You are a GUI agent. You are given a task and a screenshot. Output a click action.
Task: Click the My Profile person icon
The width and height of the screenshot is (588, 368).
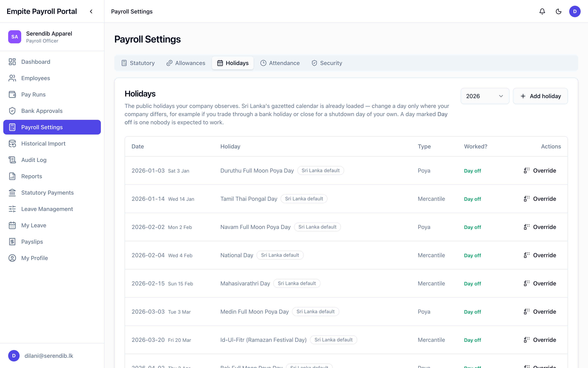[12, 258]
